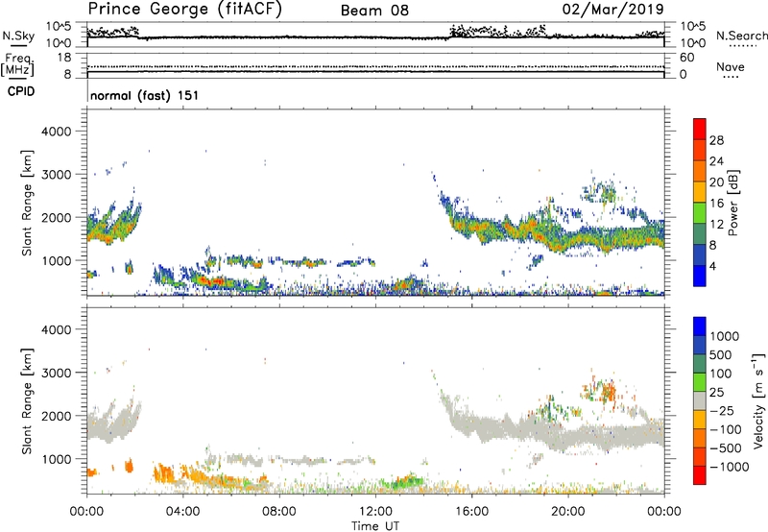Pick the yellow-orange 16–20 dB power swatch
The image size is (768, 532).
(700, 192)
